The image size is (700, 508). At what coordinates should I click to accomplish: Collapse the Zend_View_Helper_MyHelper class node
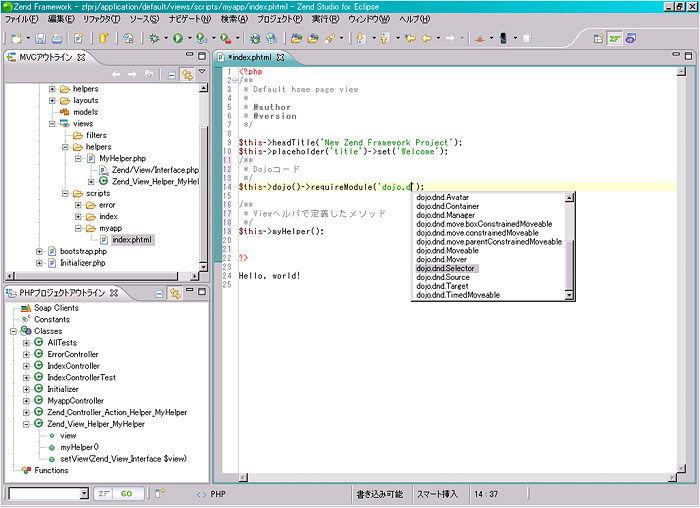pos(26,424)
